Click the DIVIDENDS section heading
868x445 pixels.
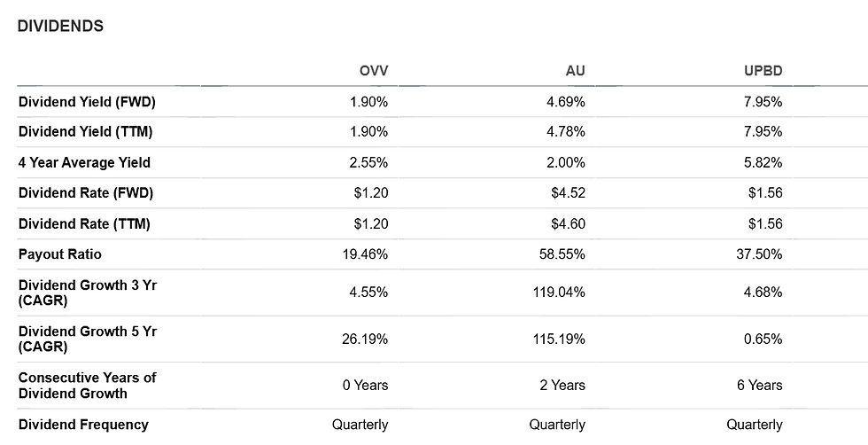click(60, 26)
